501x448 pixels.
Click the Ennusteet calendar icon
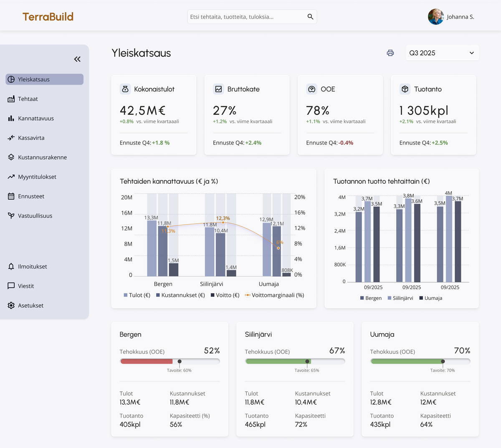[11, 196]
